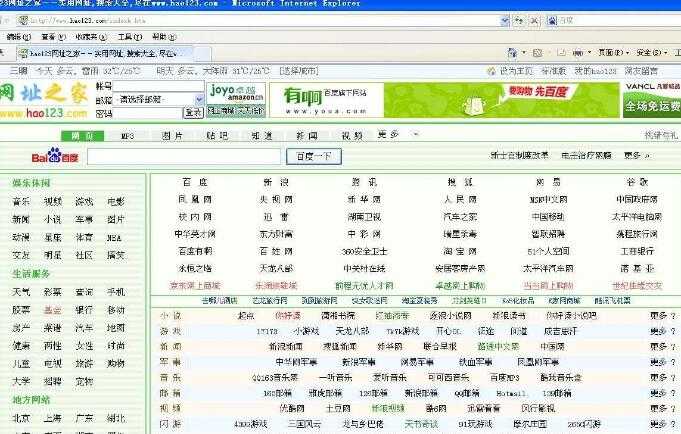681x434 pixels.
Task: Click the Baidu search input field
Action: pos(184,156)
